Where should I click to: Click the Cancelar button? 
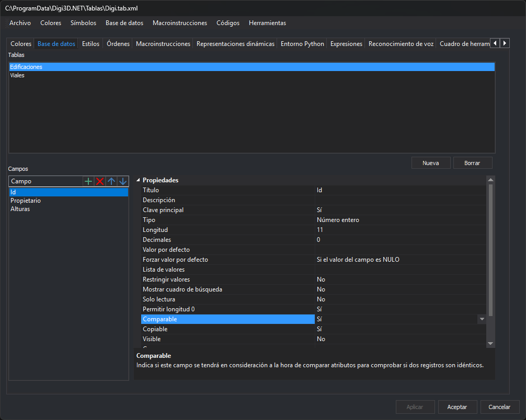pos(499,407)
